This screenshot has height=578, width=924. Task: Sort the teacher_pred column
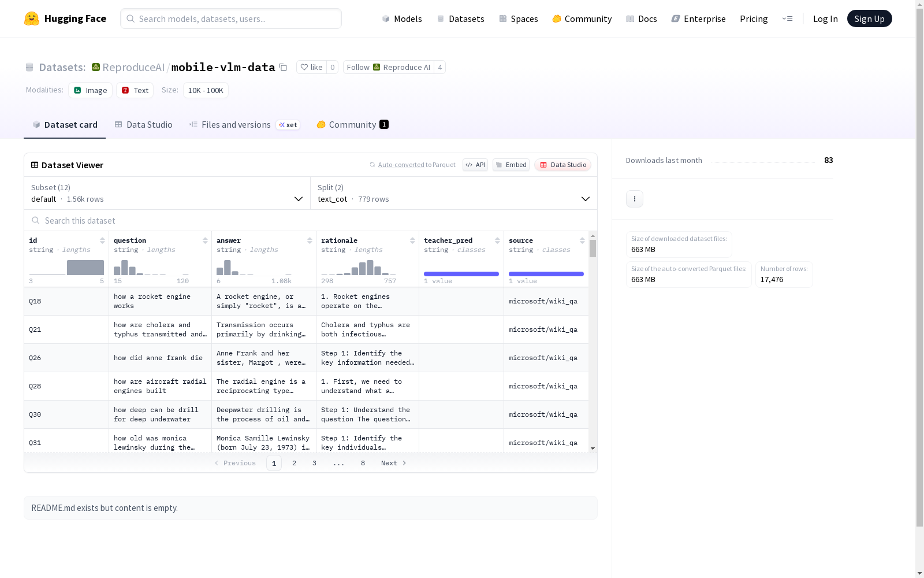497,240
